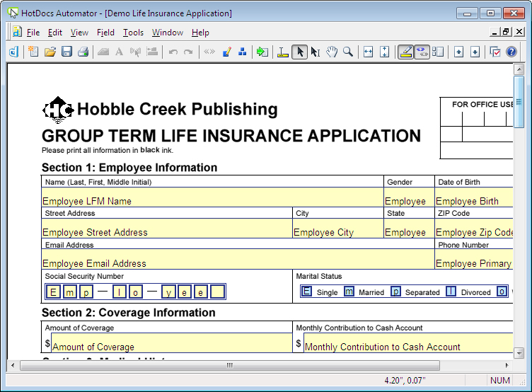Open the Window menu
Viewport: 532px width, 392px height.
click(x=168, y=33)
